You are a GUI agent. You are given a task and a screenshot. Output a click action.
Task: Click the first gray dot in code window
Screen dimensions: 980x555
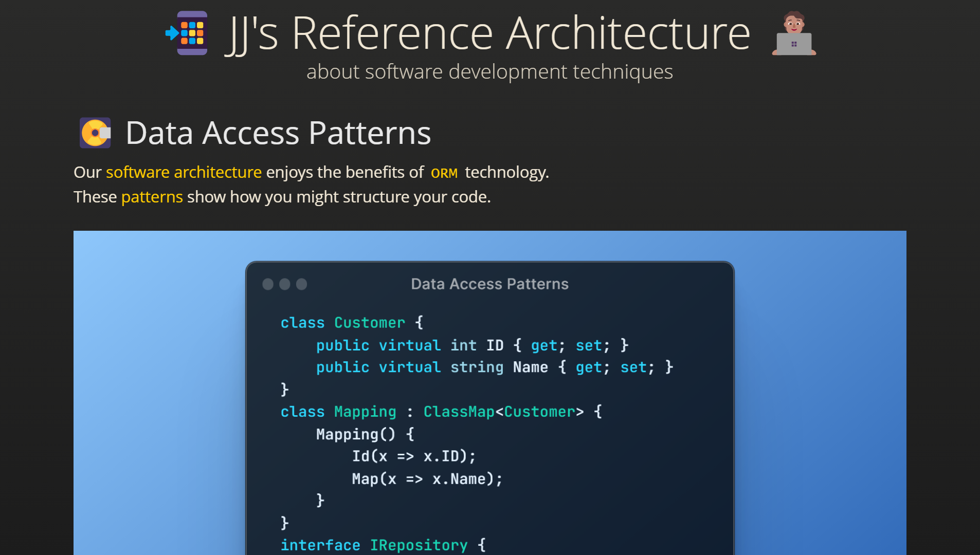[268, 284]
